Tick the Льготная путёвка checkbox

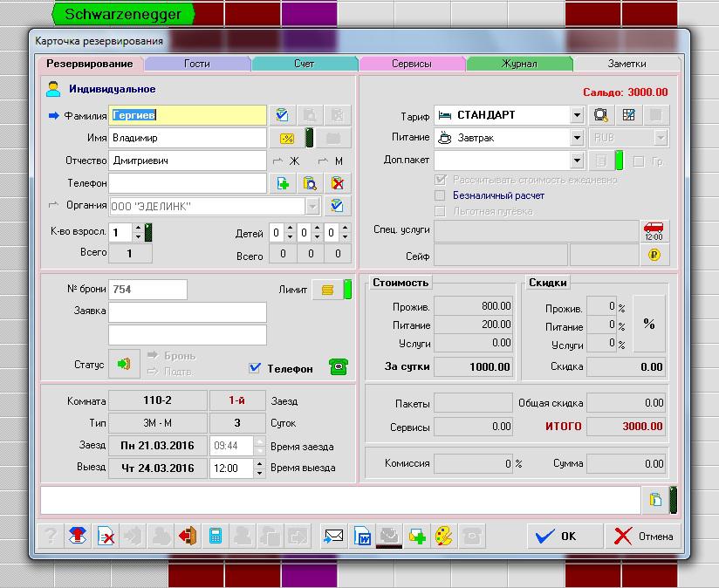pyautogui.click(x=440, y=211)
